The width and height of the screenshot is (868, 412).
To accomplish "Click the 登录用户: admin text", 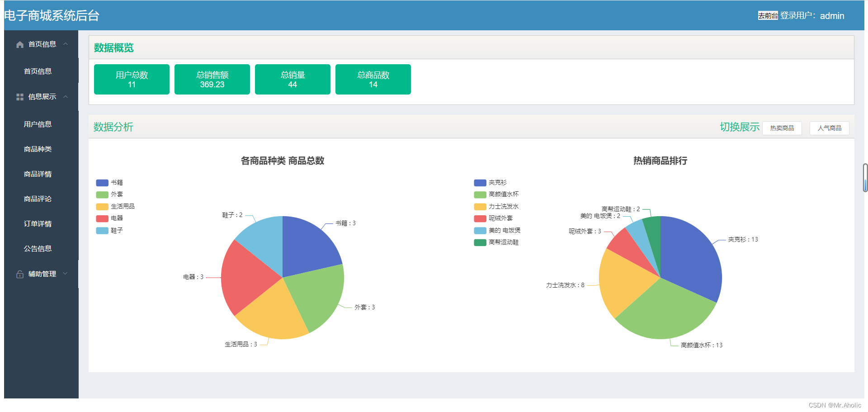I will coord(812,16).
